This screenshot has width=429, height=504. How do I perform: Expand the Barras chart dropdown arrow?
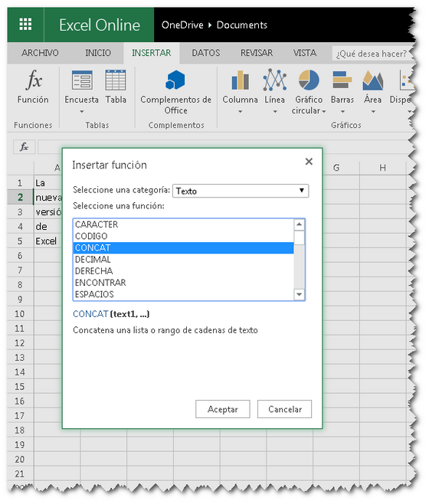point(342,112)
